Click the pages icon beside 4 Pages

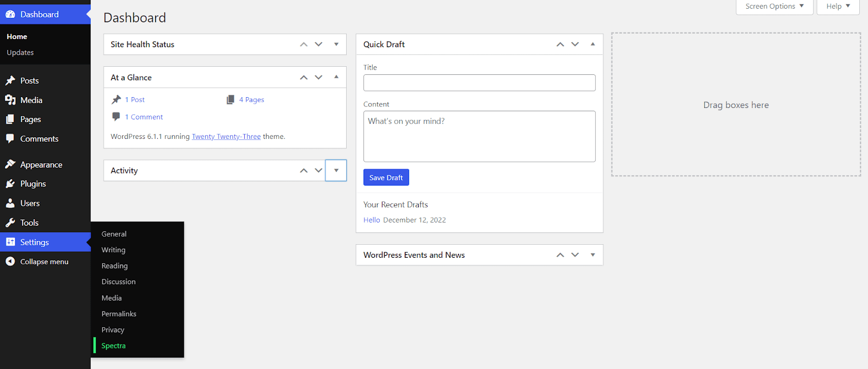(x=231, y=100)
